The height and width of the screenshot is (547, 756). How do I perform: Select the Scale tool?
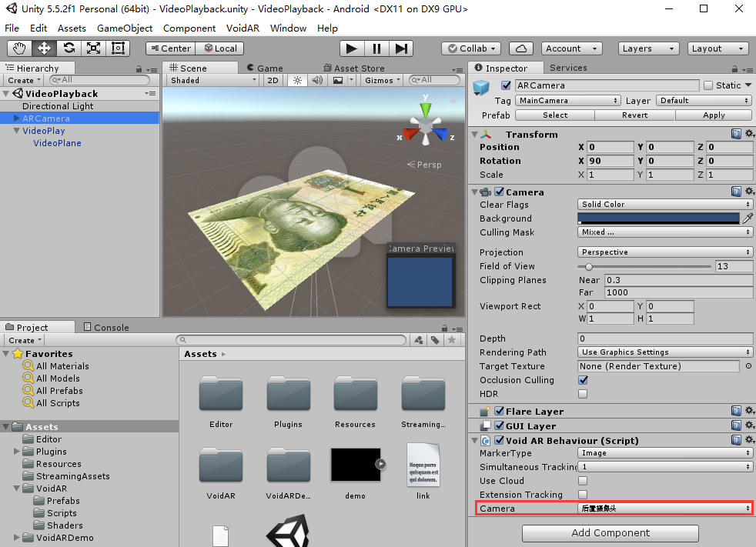pyautogui.click(x=93, y=48)
